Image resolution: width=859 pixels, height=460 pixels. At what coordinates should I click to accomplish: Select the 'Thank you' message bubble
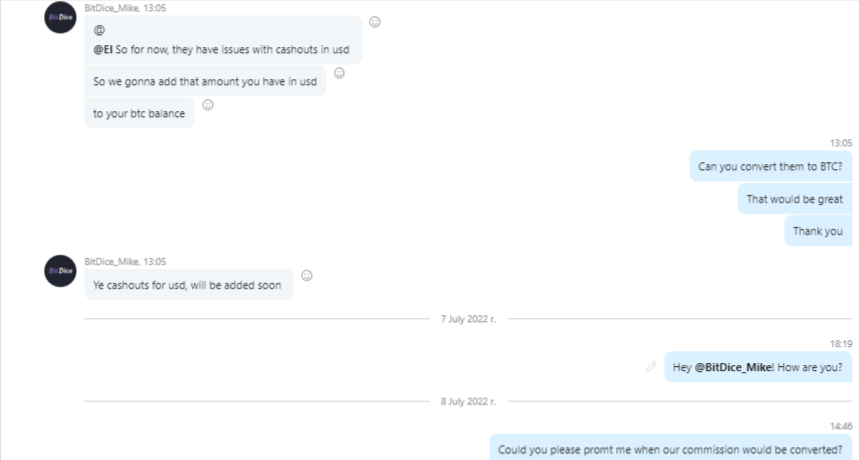tap(818, 231)
